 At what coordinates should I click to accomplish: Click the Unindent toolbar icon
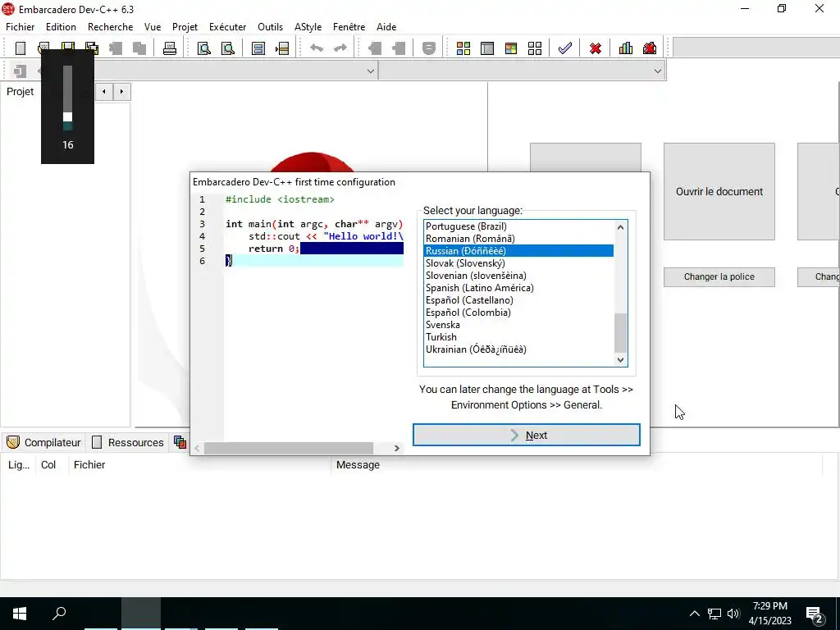point(399,48)
